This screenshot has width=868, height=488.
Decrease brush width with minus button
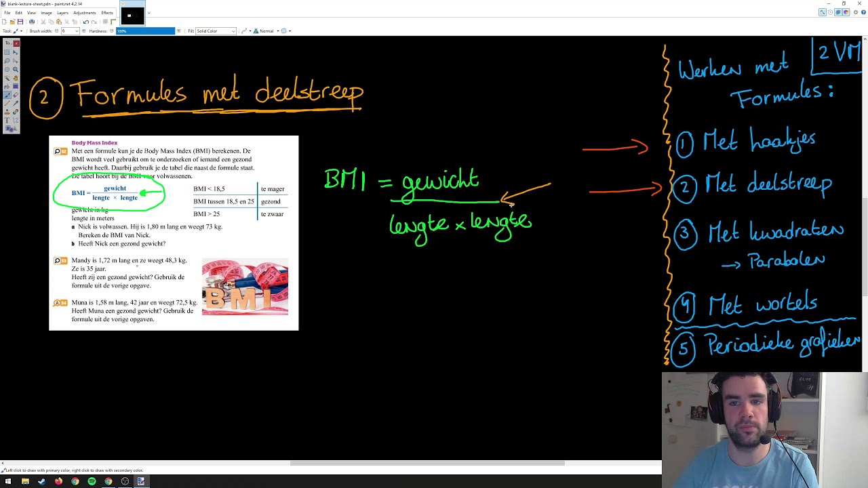click(57, 31)
